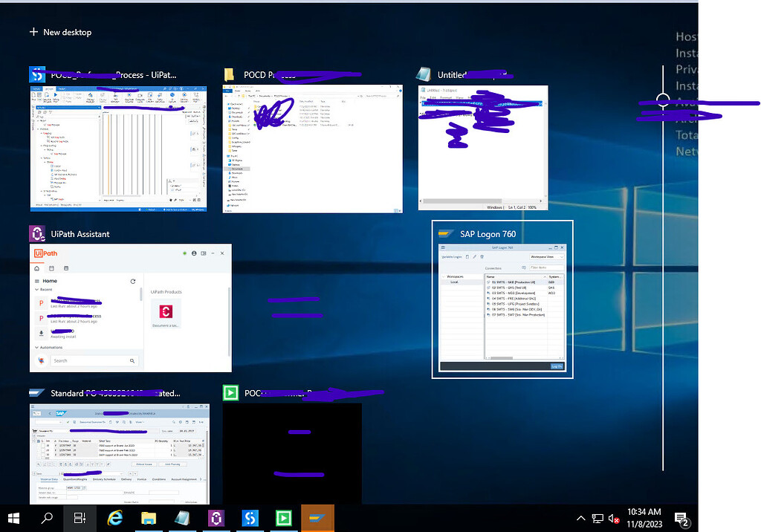
Task: Open the Workspace View dropdown in SAP Logon
Action: tap(547, 257)
